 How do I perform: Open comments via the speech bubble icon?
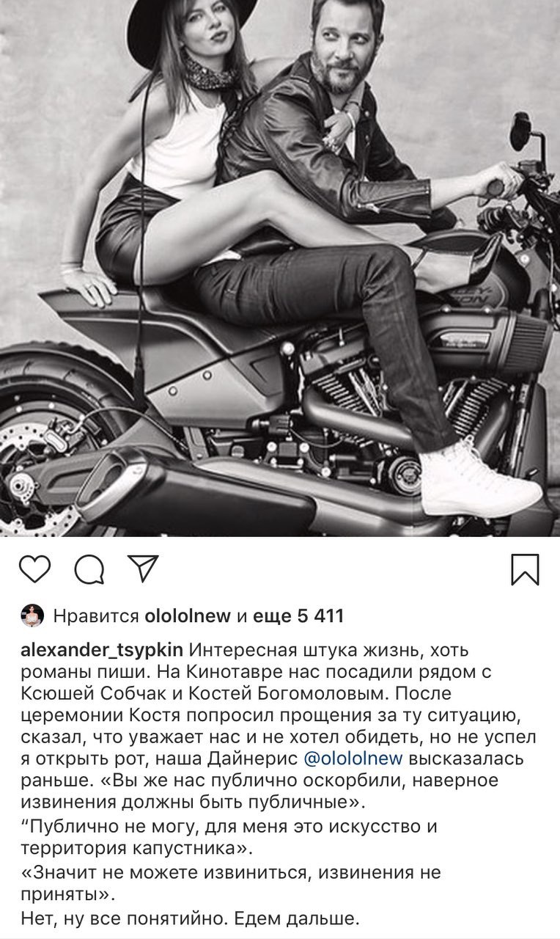pos(89,569)
